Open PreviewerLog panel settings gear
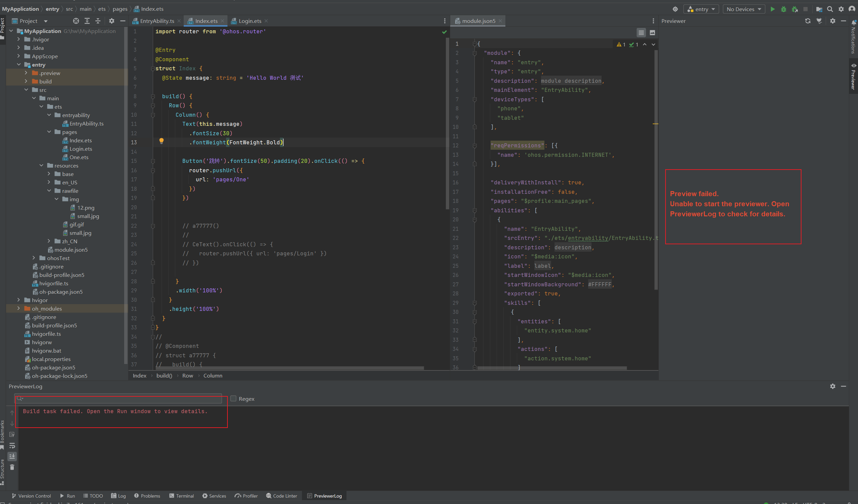This screenshot has height=504, width=858. coord(832,386)
